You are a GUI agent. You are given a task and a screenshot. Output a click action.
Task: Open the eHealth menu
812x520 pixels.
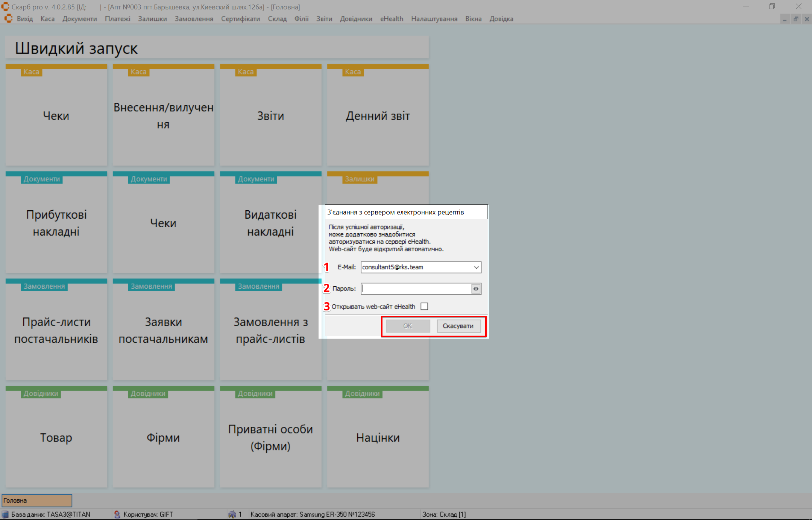[x=392, y=19]
